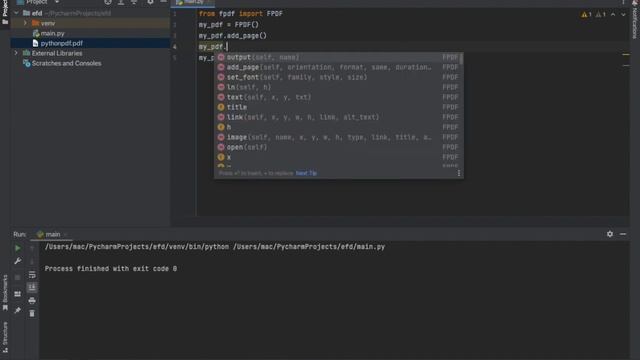
Task: Toggle soft-wrap in Run console
Action: pos(32,275)
